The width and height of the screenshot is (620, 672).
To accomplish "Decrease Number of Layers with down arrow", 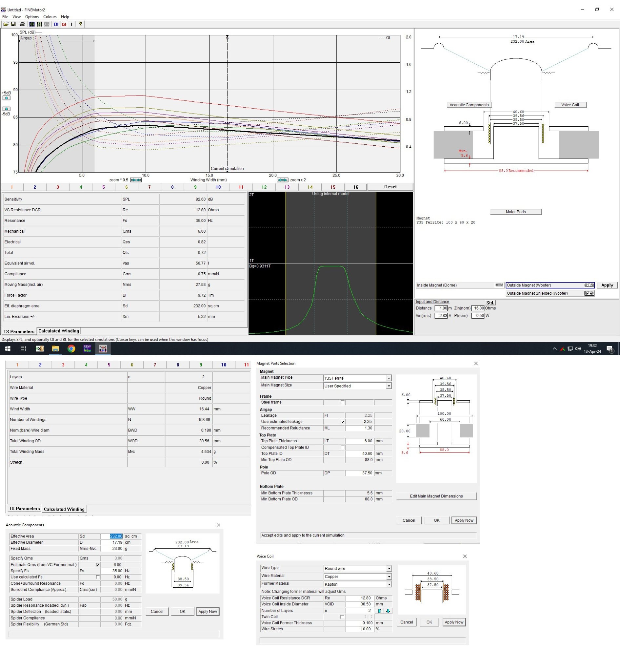I will (388, 611).
